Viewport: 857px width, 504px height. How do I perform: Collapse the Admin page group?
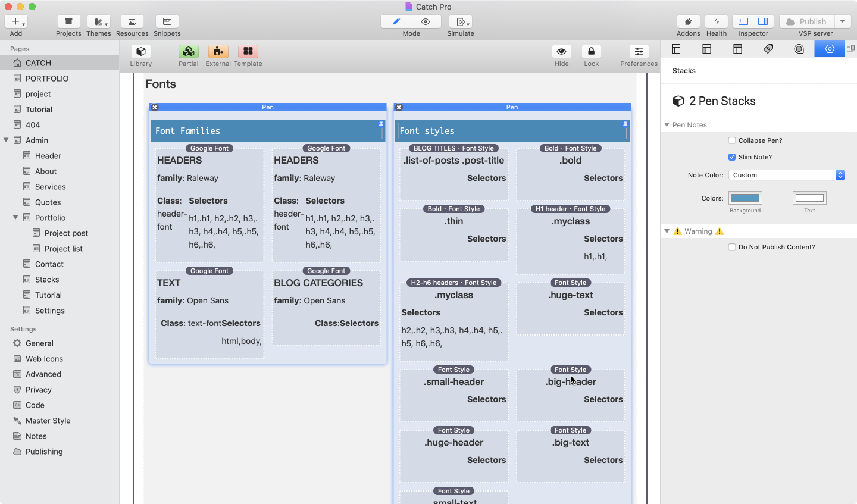[x=6, y=140]
